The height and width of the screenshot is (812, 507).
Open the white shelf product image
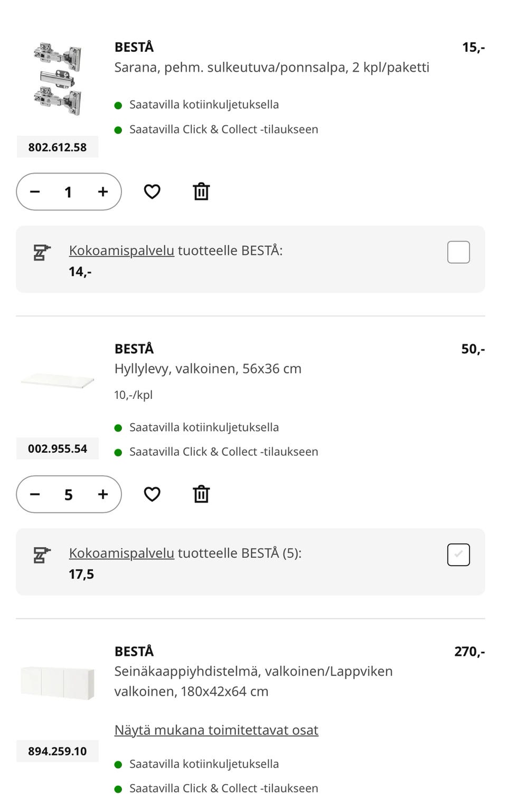pos(58,381)
